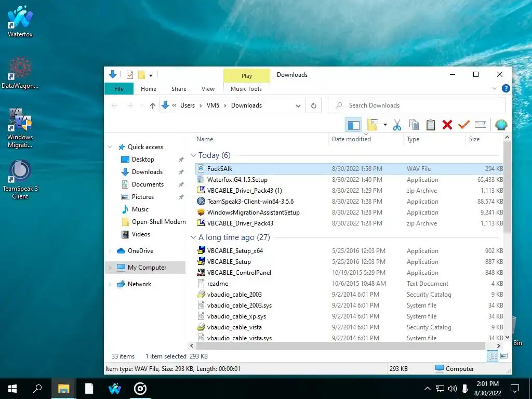The image size is (532, 399).
Task: Click the shell icon in Explorer toolbar
Action: [501, 125]
